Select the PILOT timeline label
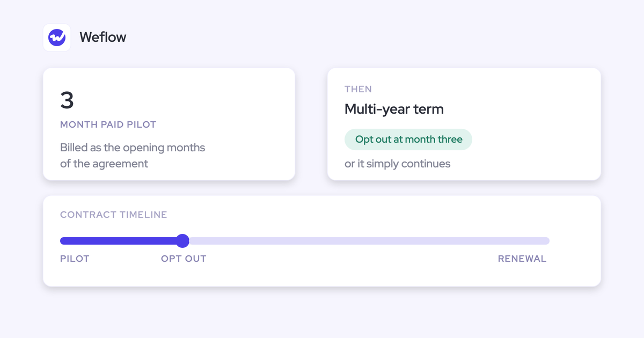The height and width of the screenshot is (338, 644). coord(75,259)
